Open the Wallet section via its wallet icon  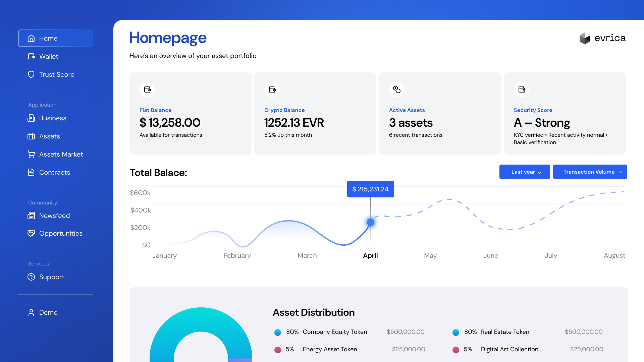31,56
